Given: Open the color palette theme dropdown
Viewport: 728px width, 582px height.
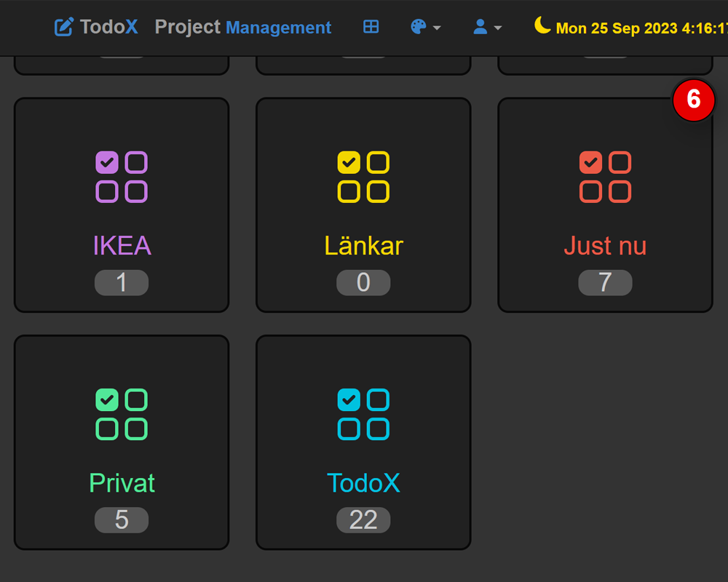Looking at the screenshot, I should 425,27.
